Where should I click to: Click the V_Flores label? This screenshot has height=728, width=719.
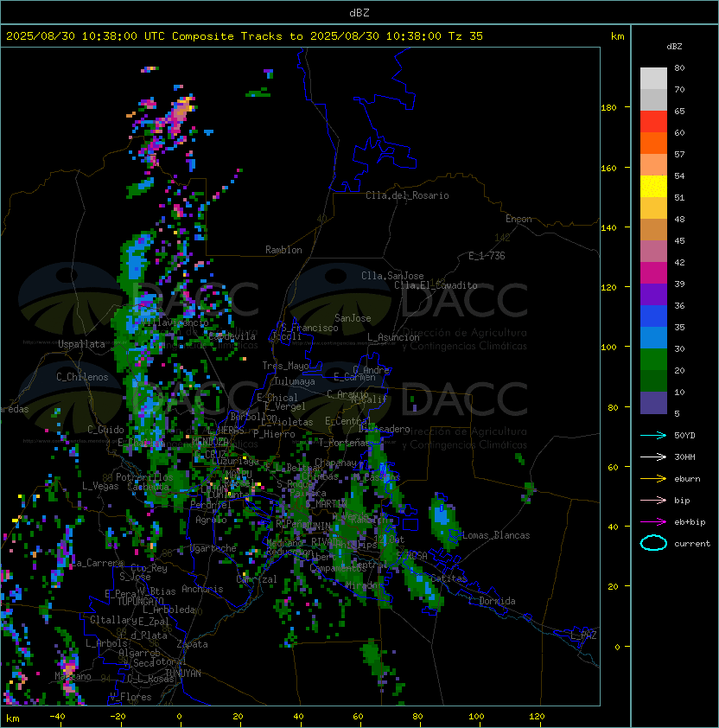click(x=130, y=697)
